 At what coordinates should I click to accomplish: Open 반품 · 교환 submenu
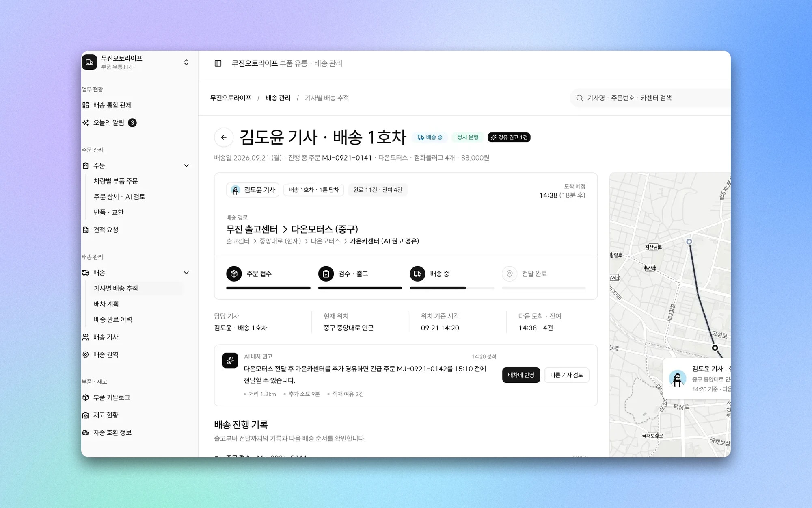coord(108,213)
